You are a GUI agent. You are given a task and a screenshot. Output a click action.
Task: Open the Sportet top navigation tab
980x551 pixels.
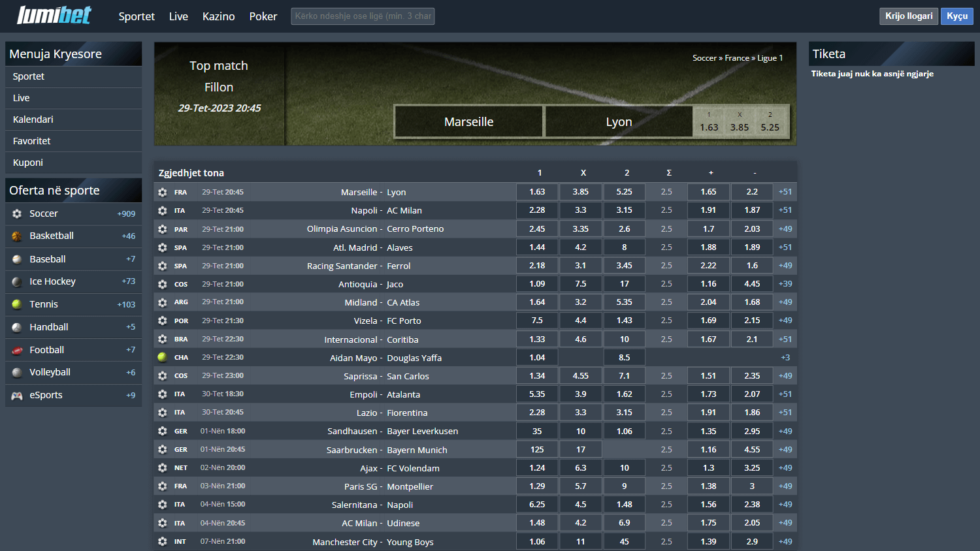(137, 16)
